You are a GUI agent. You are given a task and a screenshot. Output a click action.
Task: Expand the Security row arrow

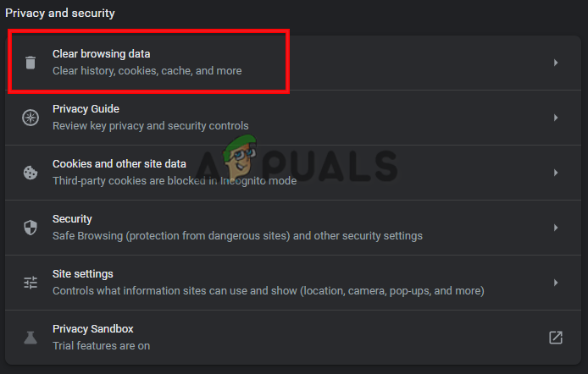point(556,228)
